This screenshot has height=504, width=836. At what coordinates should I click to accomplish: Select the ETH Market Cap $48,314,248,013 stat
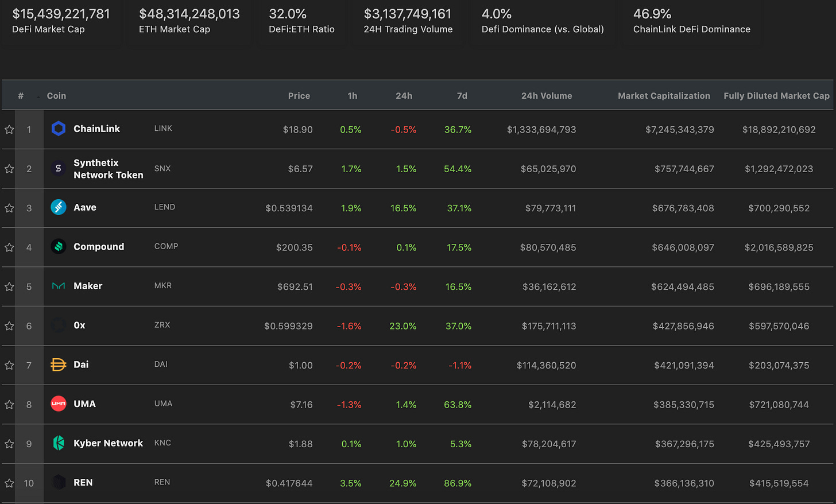pyautogui.click(x=189, y=21)
